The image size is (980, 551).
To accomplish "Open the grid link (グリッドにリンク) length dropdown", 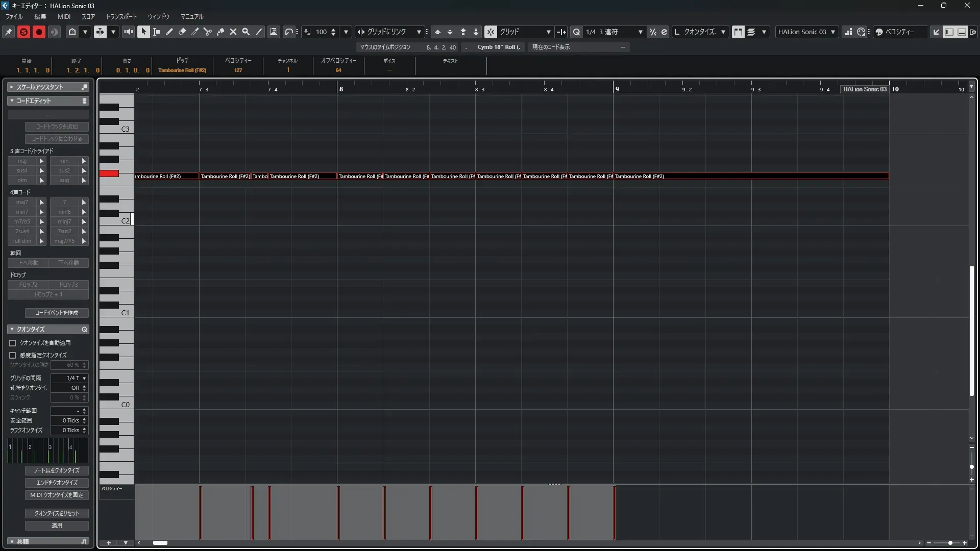I will 419,32.
